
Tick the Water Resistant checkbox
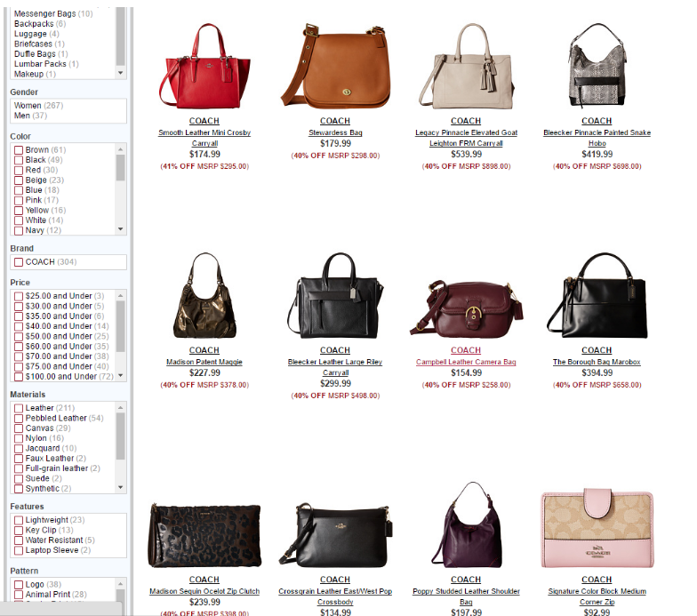pyautogui.click(x=18, y=540)
